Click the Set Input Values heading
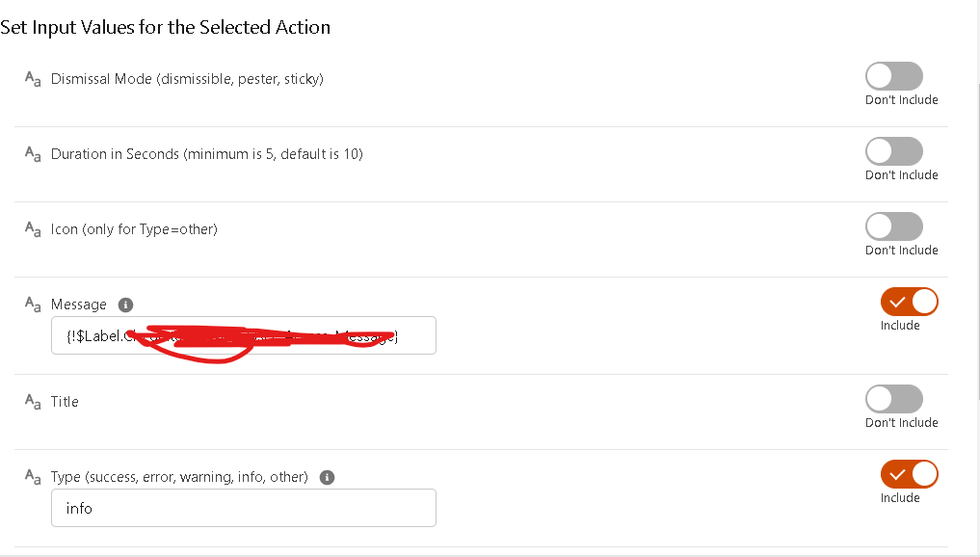Viewport: 980px width, 557px height. [x=165, y=28]
